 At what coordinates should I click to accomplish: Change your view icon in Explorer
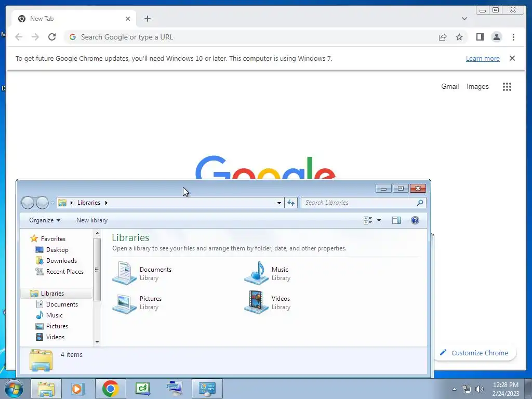(x=368, y=220)
